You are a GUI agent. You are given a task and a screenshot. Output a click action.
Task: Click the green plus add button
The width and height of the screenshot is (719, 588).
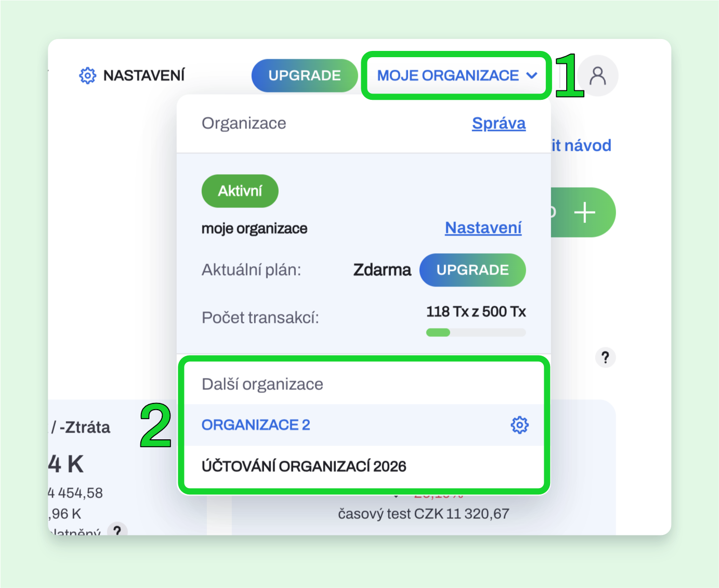point(584,213)
